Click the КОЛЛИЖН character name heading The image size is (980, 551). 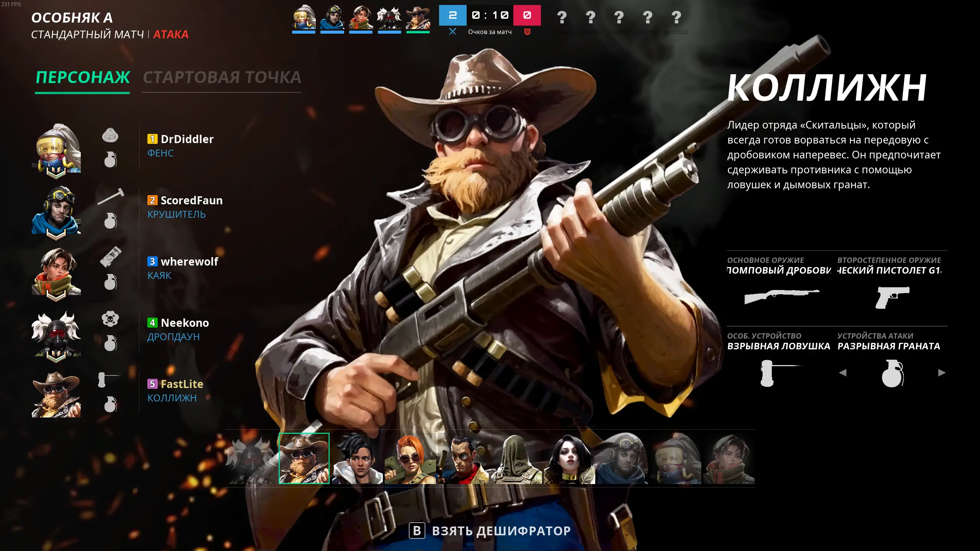click(827, 88)
